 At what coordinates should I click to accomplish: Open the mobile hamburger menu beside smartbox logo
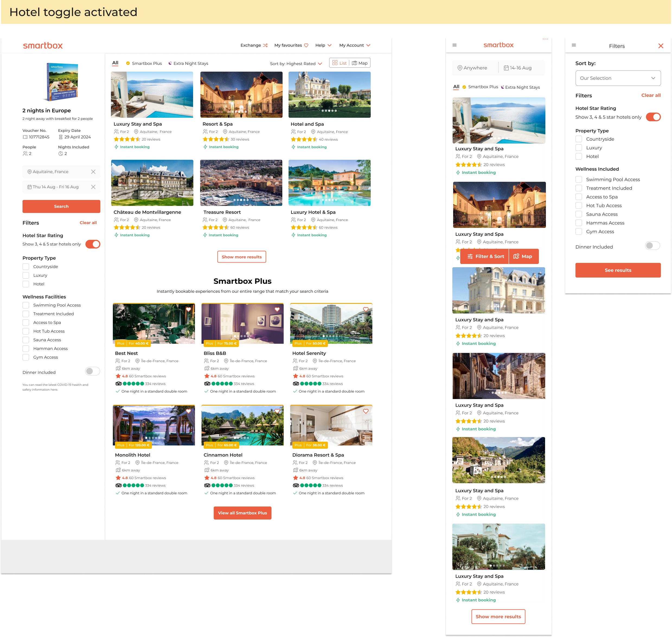point(455,45)
